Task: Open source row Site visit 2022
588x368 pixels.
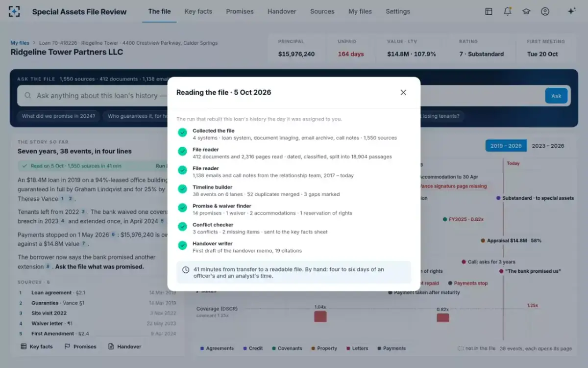Action: [97, 313]
